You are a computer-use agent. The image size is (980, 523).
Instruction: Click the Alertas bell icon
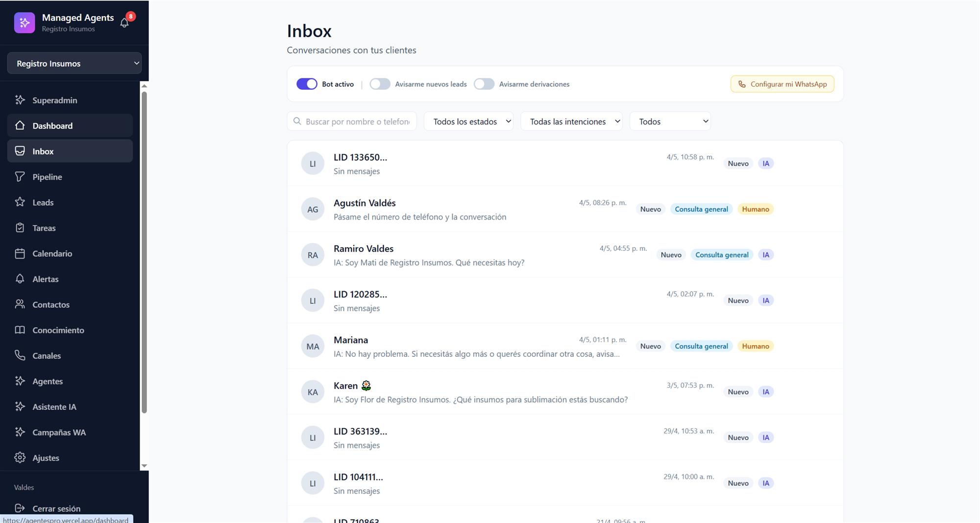[20, 279]
